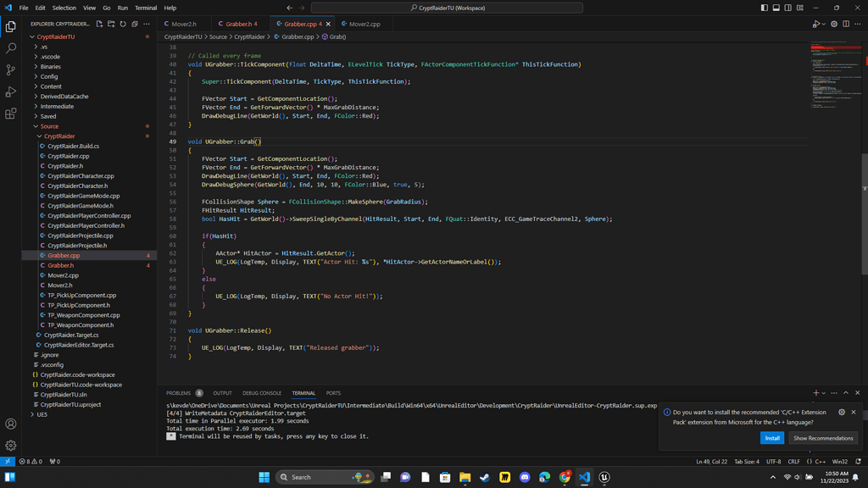Toggle the secondary side bar visibility

788,8
